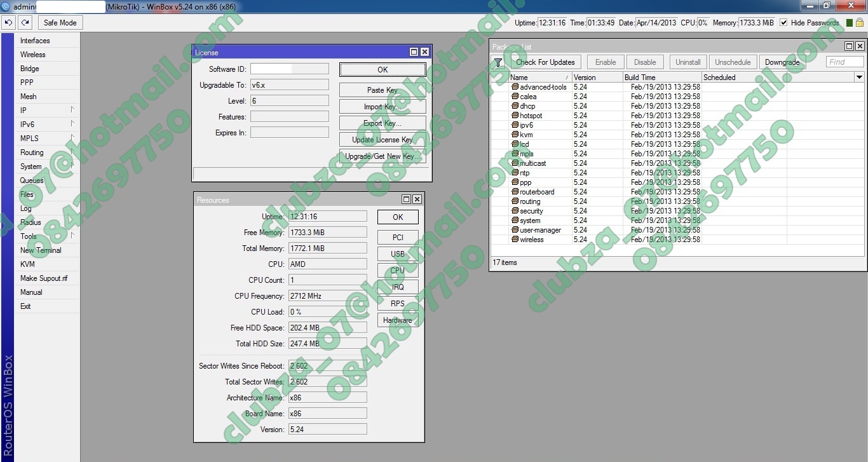868x462 pixels.
Task: Select the dhcp package icon
Action: [x=515, y=106]
